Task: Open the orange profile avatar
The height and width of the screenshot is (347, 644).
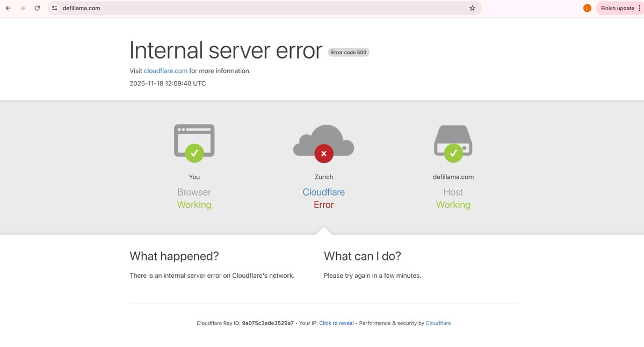Action: pos(587,8)
